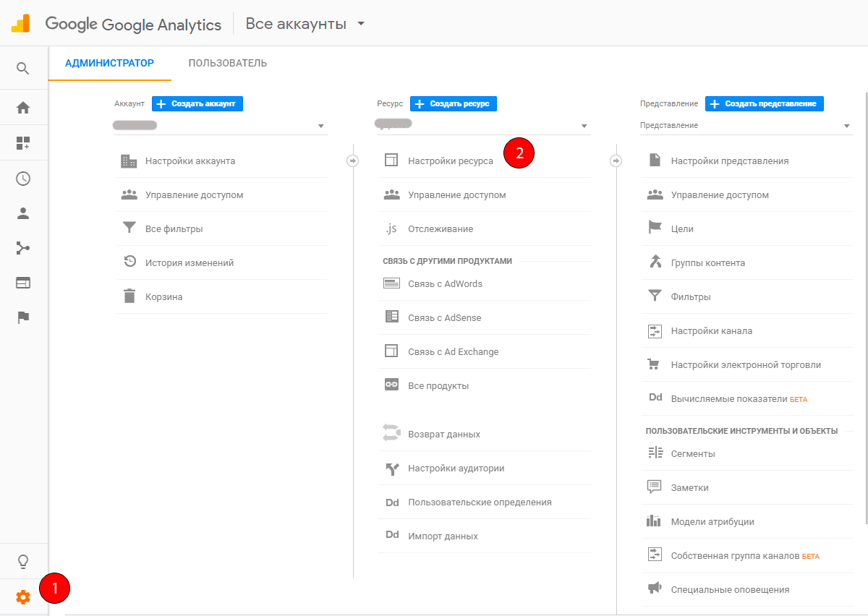Viewport: 868px width, 616px height.
Task: Click flag icon beside Цели
Action: (x=655, y=228)
